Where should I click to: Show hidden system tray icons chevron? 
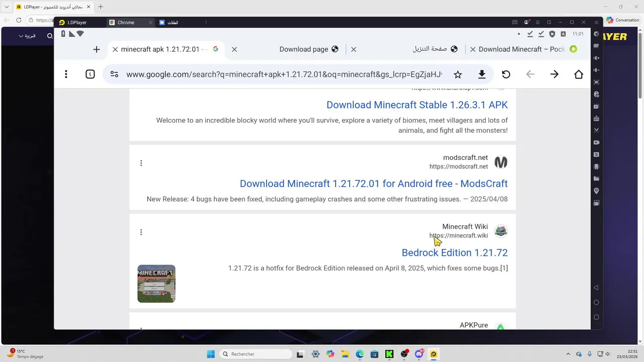[x=568, y=354]
